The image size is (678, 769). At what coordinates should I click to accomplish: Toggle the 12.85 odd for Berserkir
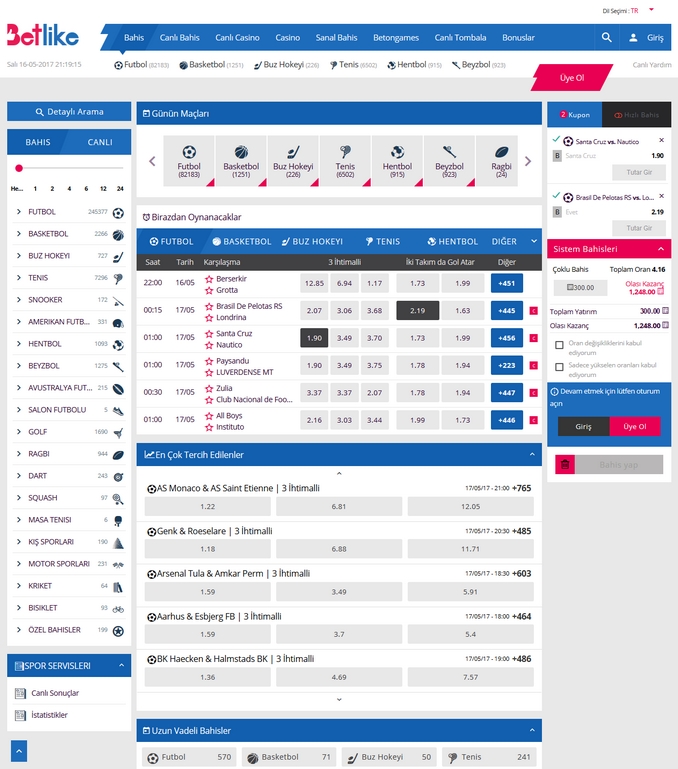(x=314, y=283)
